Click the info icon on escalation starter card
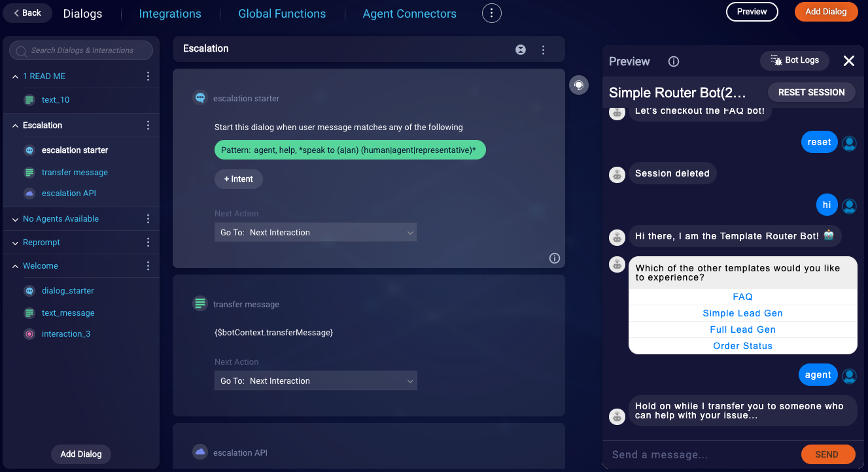This screenshot has height=472, width=868. (555, 258)
